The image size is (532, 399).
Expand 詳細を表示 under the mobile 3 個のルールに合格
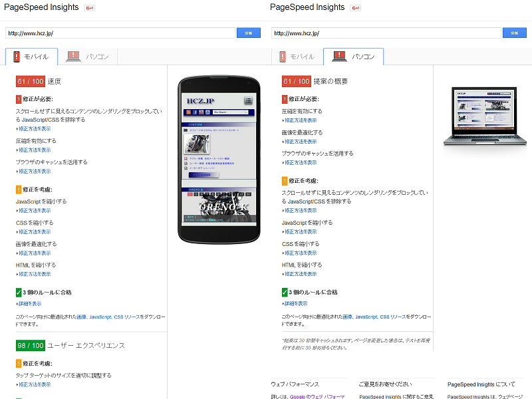[30, 304]
